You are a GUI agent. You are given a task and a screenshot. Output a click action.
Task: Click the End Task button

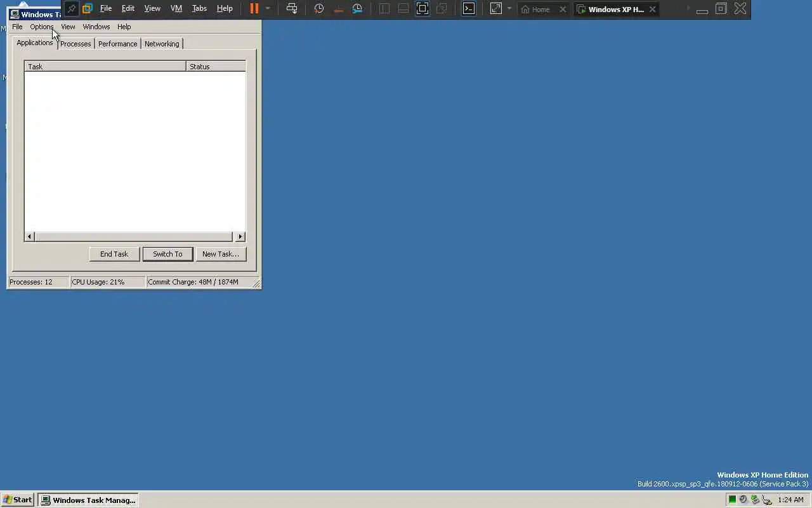[114, 254]
